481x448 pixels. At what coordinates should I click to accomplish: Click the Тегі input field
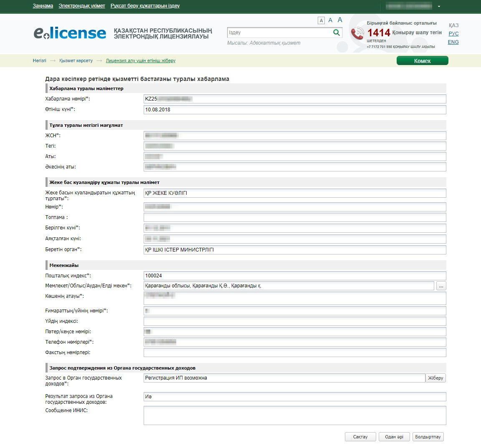295,146
